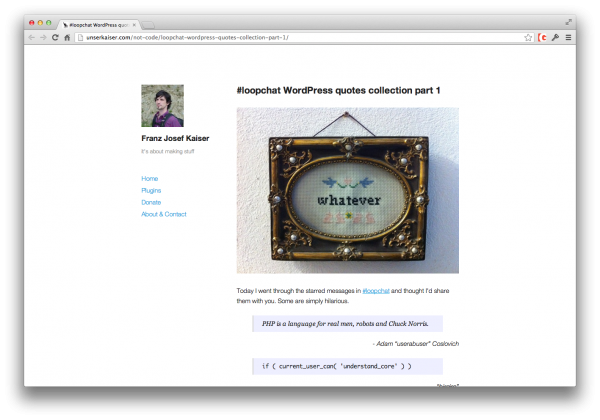Open the About & Contact link
Screen dimensions: 600x420
coord(164,214)
